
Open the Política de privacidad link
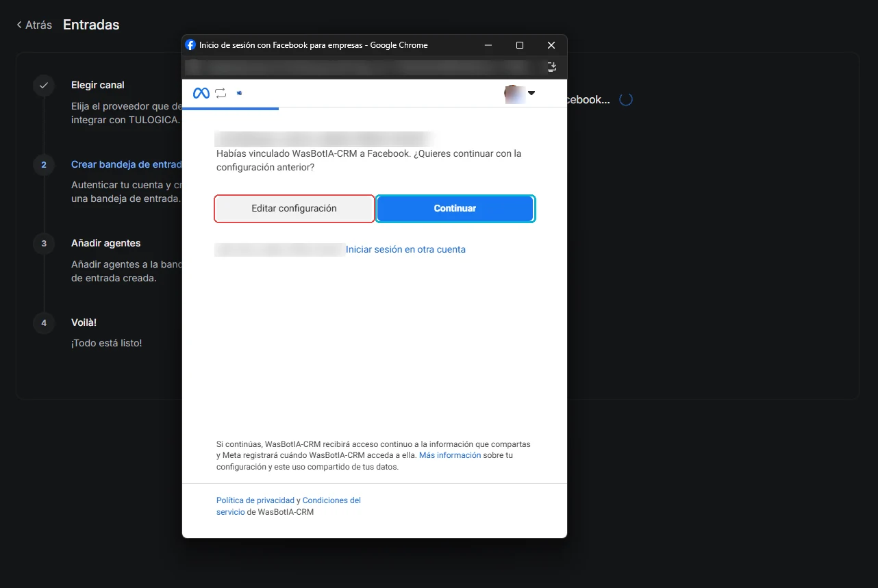pos(255,500)
